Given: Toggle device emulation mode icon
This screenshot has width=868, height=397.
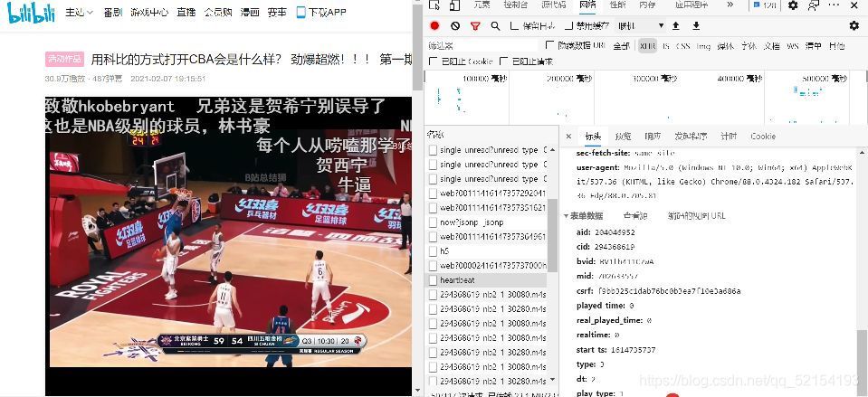Looking at the screenshot, I should pyautogui.click(x=454, y=5).
